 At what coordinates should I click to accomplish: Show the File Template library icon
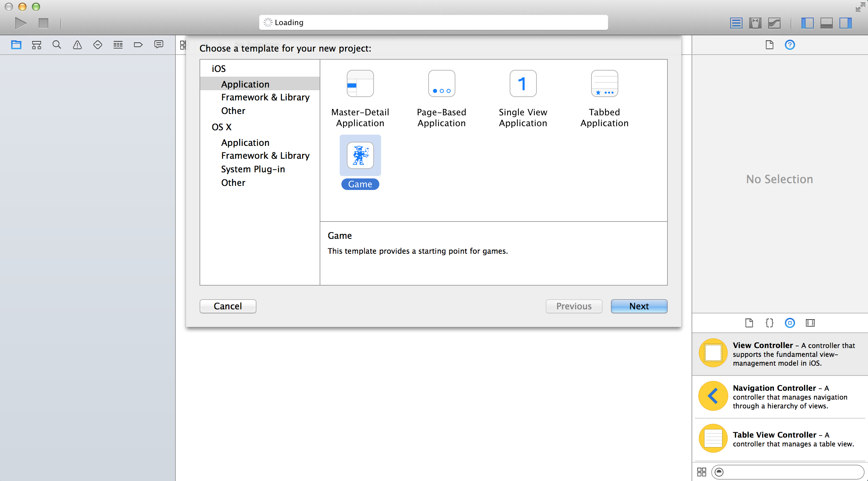(749, 323)
